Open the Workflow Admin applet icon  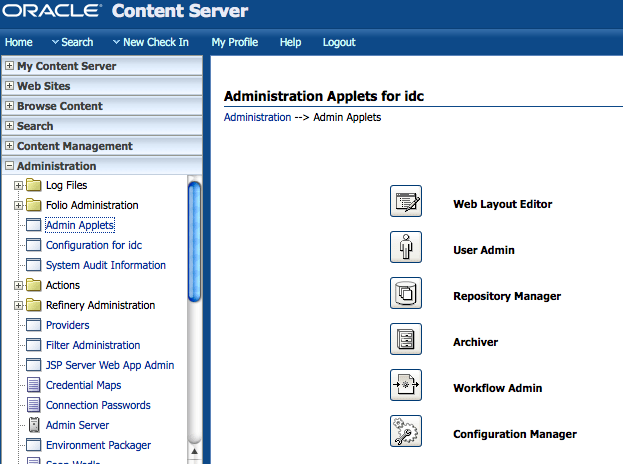[x=405, y=386]
